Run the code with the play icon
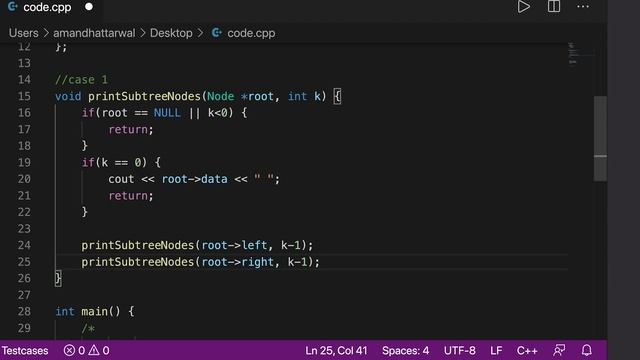 click(x=524, y=7)
